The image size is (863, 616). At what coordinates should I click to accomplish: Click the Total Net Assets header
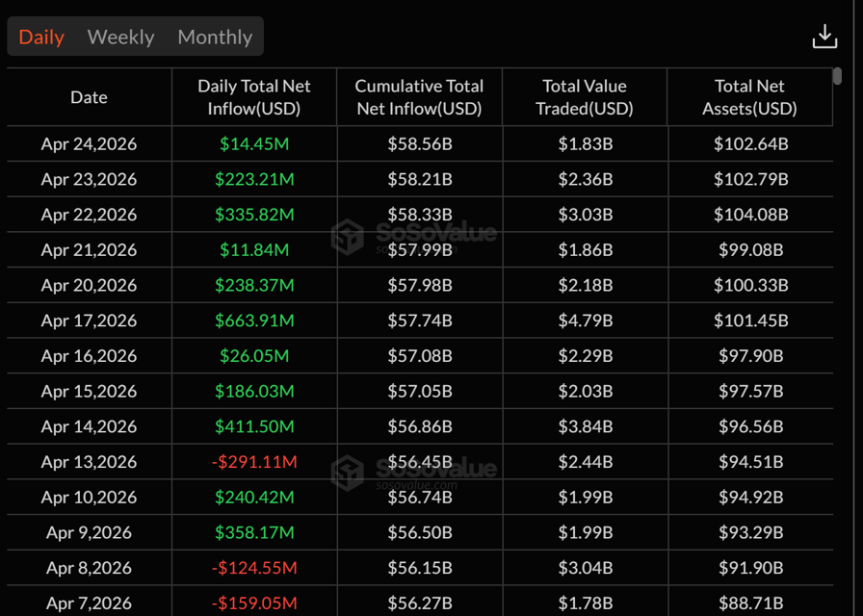click(x=749, y=96)
